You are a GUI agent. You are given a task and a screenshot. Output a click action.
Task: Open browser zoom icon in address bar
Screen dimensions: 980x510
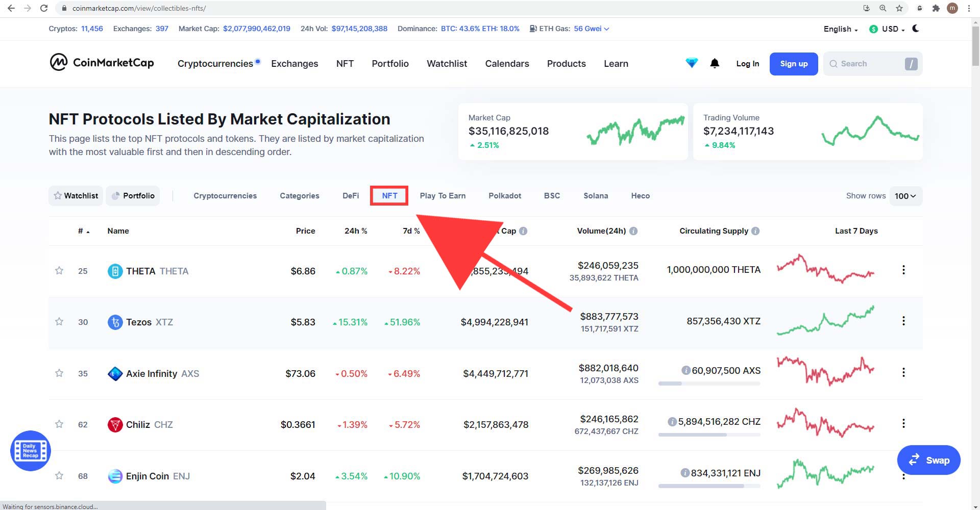(x=883, y=8)
